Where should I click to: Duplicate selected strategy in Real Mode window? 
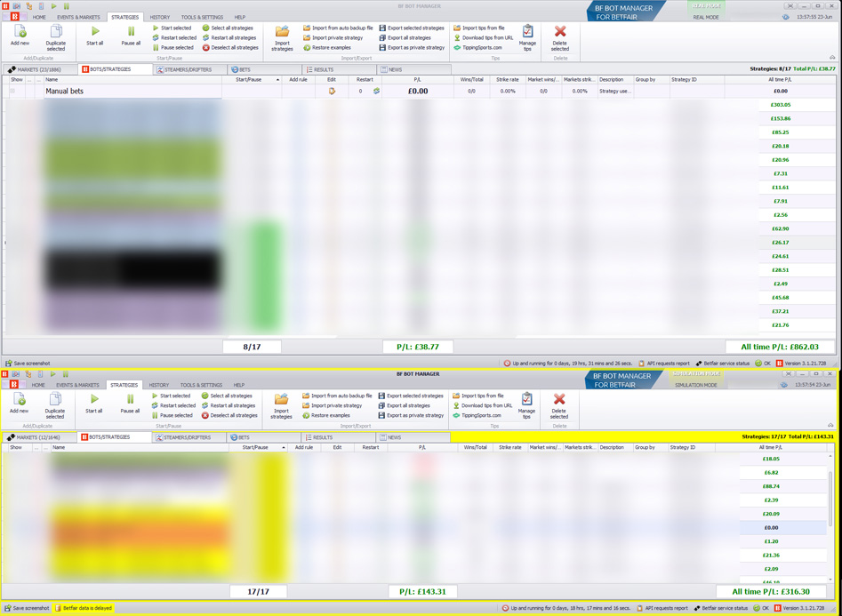55,37
